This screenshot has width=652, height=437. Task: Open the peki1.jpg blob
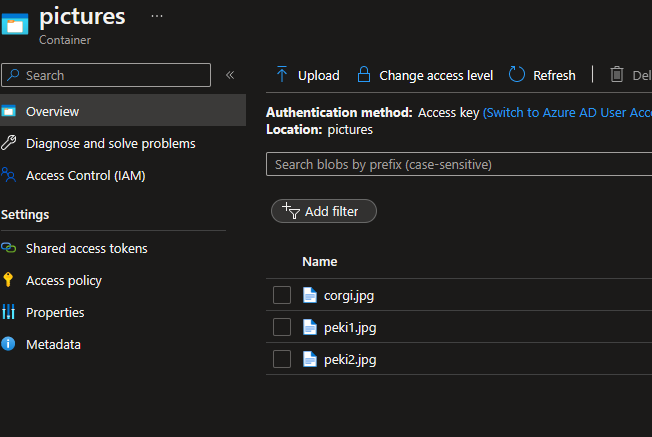point(350,328)
